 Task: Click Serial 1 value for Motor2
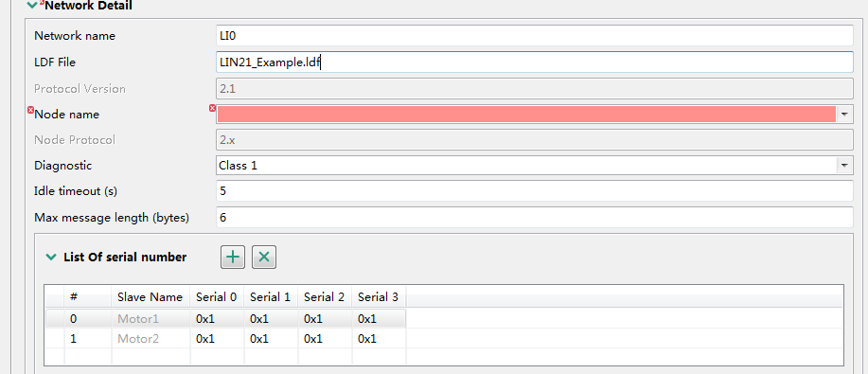pyautogui.click(x=270, y=339)
